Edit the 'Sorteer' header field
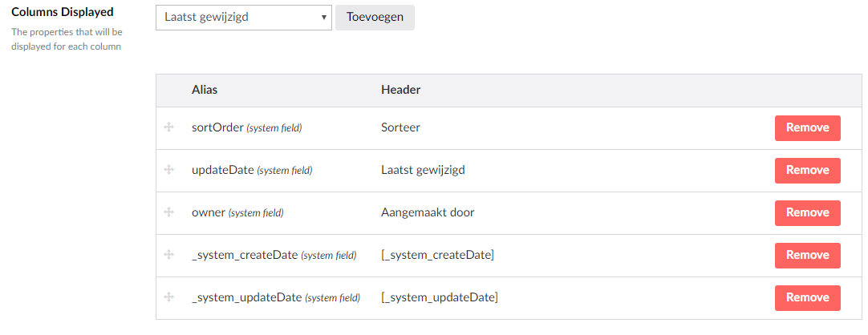868x335 pixels. tap(400, 127)
